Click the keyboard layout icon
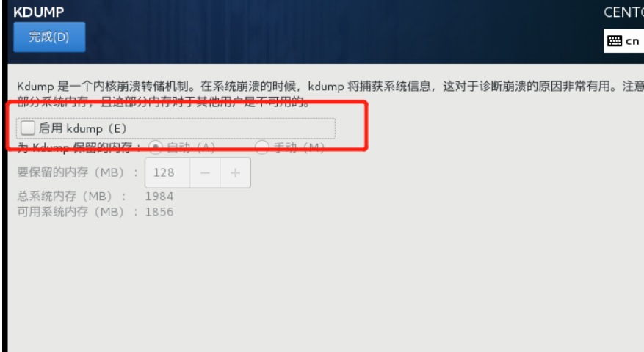This screenshot has width=644, height=352. pyautogui.click(x=615, y=41)
